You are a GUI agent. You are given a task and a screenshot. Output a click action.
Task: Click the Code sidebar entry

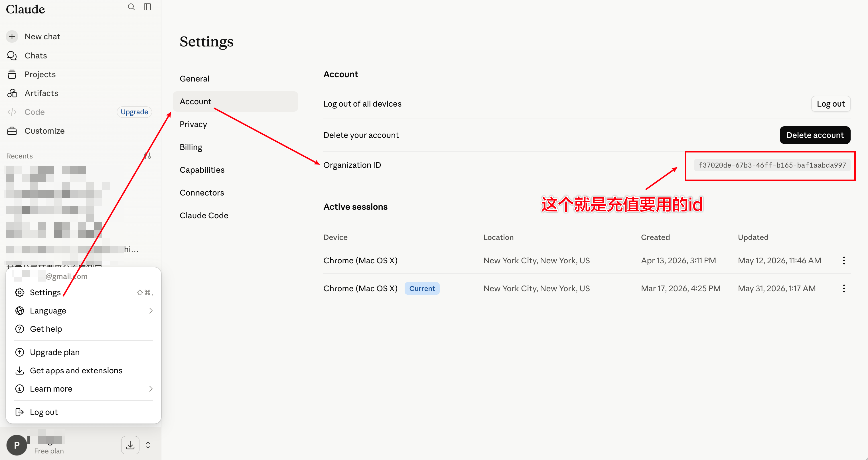tap(35, 112)
